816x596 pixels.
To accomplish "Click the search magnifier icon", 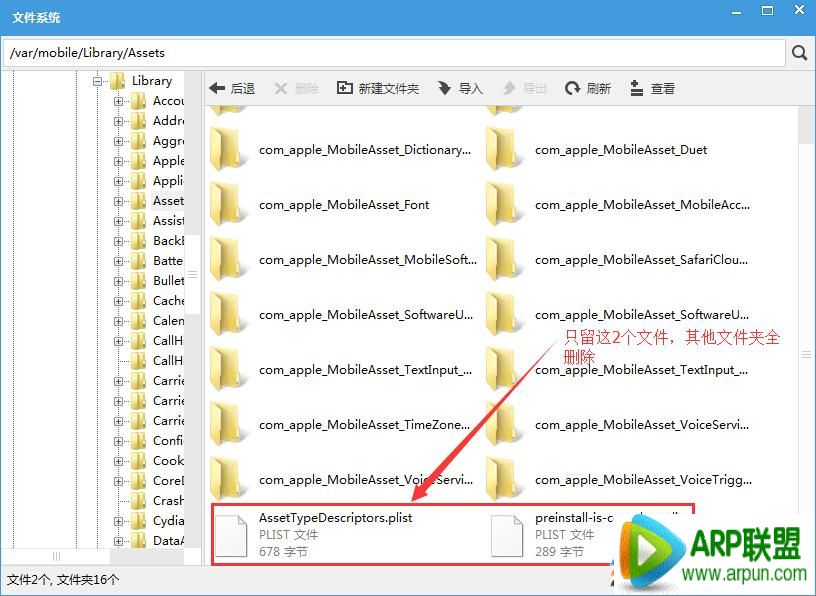I will coord(799,53).
